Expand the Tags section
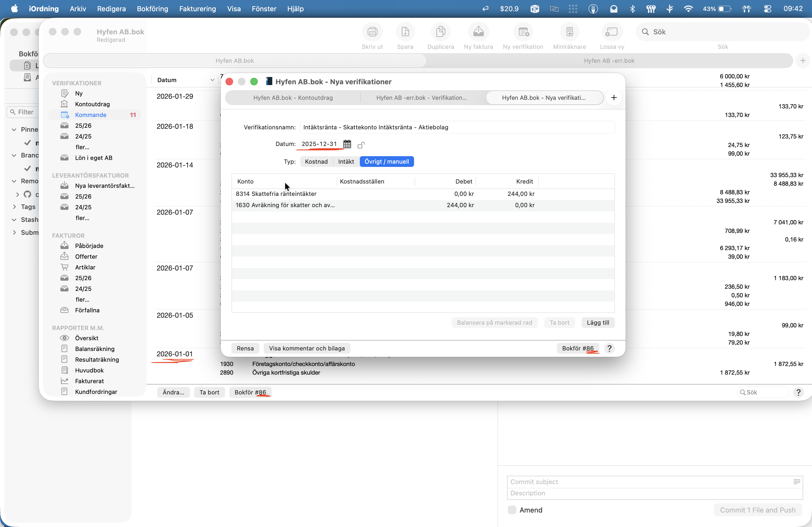Image resolution: width=812 pixels, height=527 pixels. 14,207
